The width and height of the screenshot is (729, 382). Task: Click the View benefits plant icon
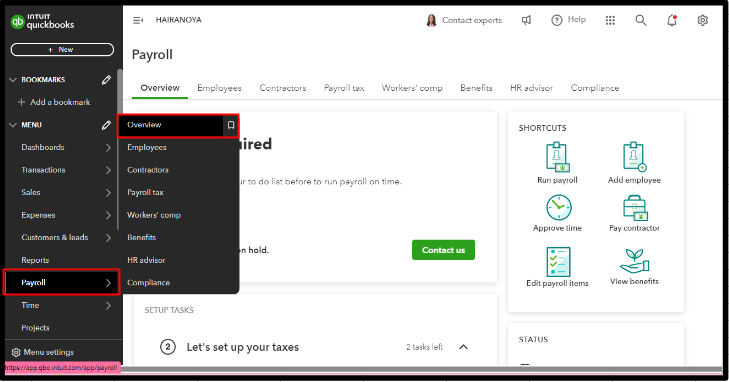634,261
